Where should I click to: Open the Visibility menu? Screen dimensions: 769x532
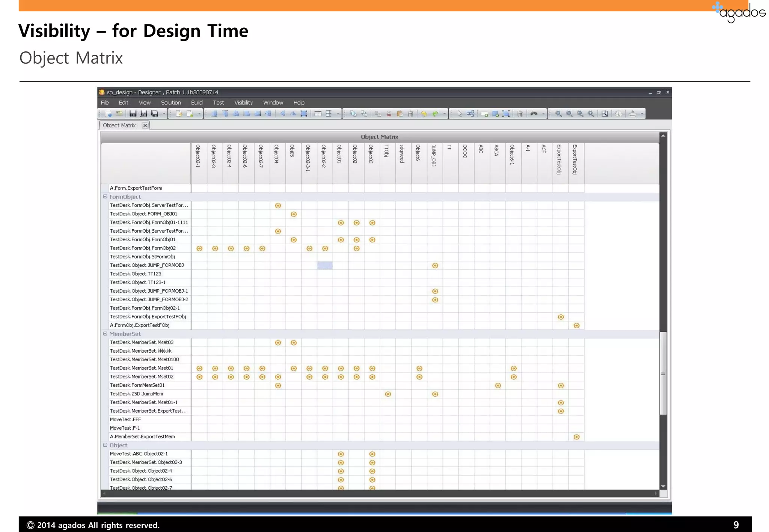[243, 102]
